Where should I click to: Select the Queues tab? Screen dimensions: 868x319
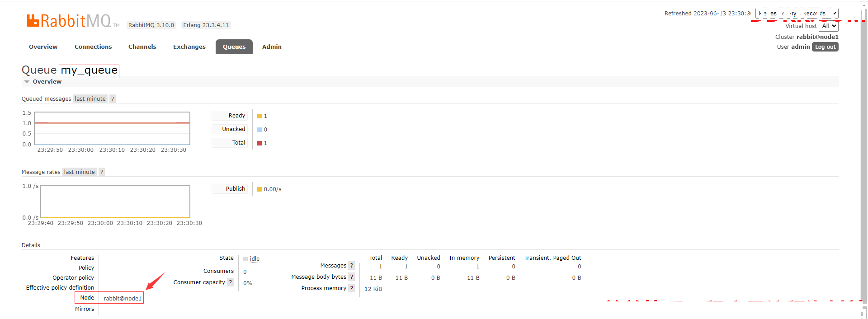234,47
